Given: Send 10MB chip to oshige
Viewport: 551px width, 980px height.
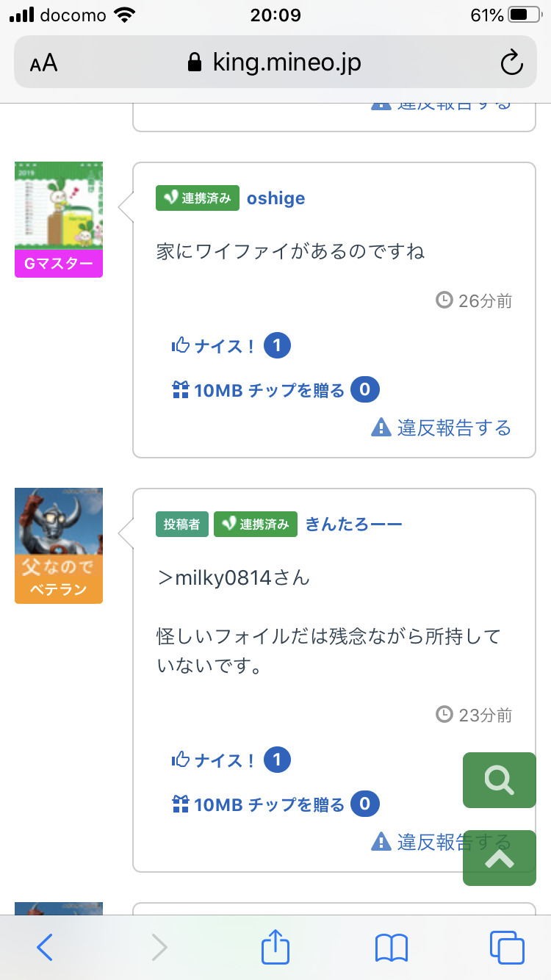Looking at the screenshot, I should pyautogui.click(x=259, y=390).
